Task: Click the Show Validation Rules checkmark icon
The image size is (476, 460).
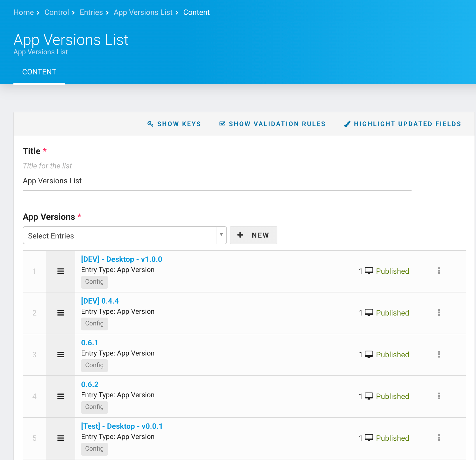Action: point(222,124)
